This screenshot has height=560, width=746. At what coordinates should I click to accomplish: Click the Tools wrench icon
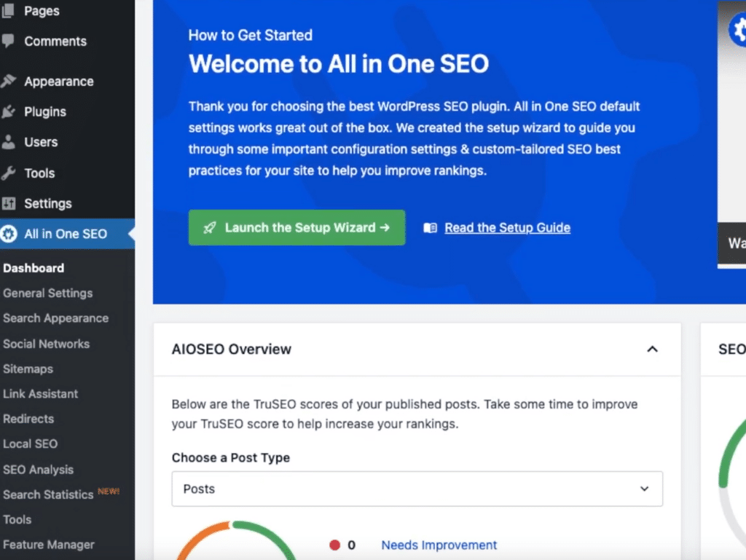tap(9, 173)
